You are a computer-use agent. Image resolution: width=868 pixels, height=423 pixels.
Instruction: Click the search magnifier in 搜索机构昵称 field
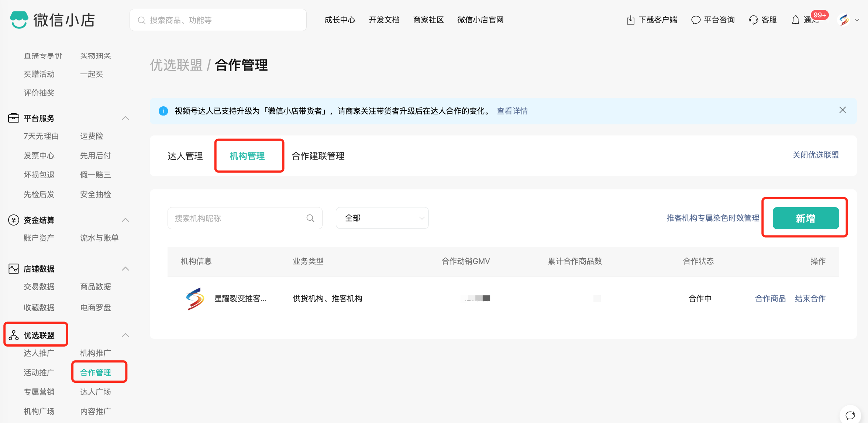click(310, 218)
